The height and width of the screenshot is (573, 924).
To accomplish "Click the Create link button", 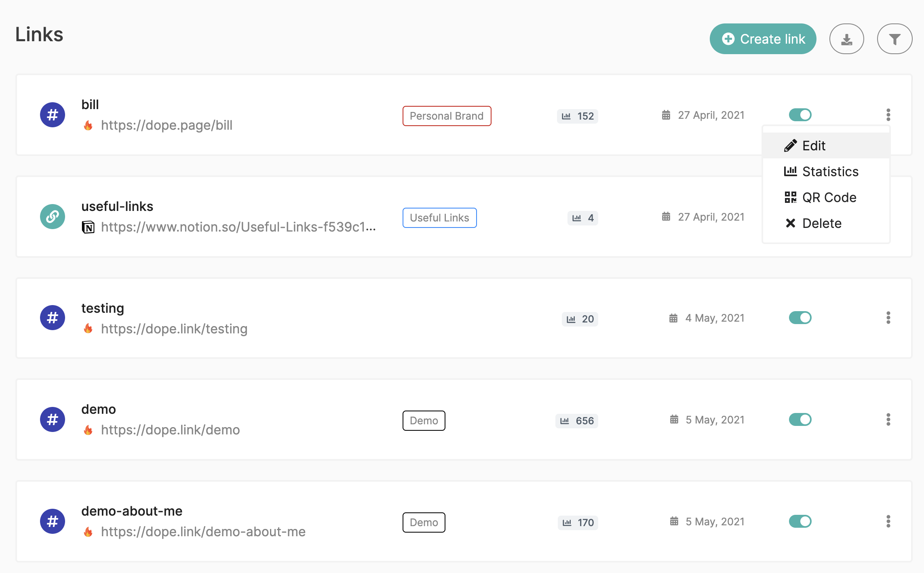I will point(763,39).
